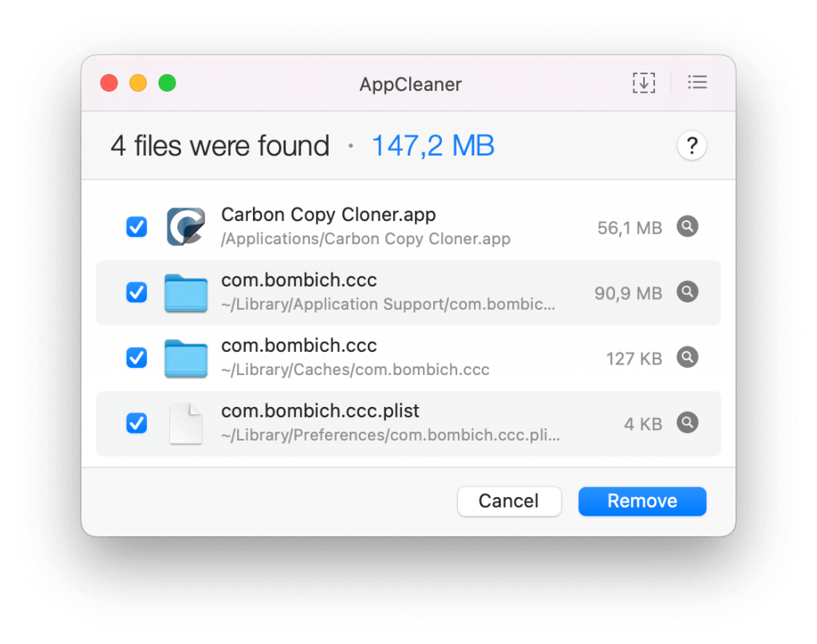Uncheck the com.bombich.ccc.plist checkbox
This screenshot has width=817, height=644.
[136, 424]
